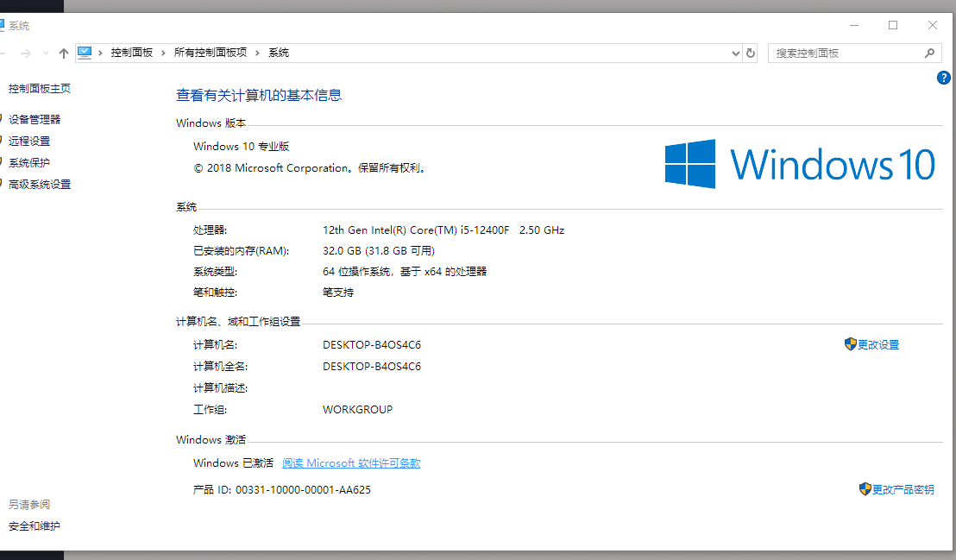Select 高级系统设置 in the sidebar
The width and height of the screenshot is (956, 560).
click(x=40, y=185)
